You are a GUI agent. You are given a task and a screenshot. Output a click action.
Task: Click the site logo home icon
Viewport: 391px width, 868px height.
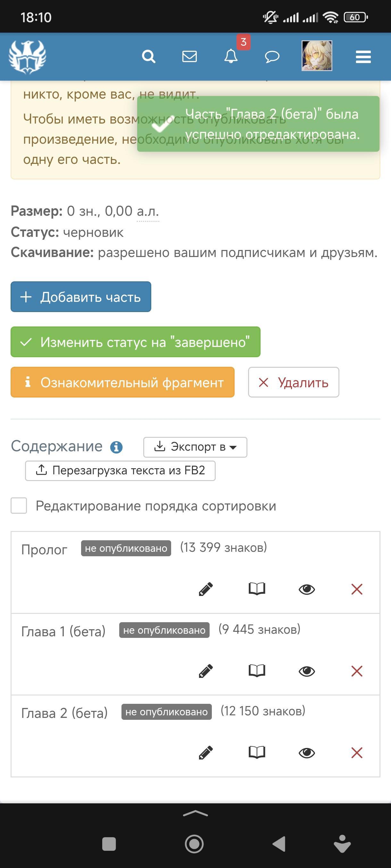27,57
